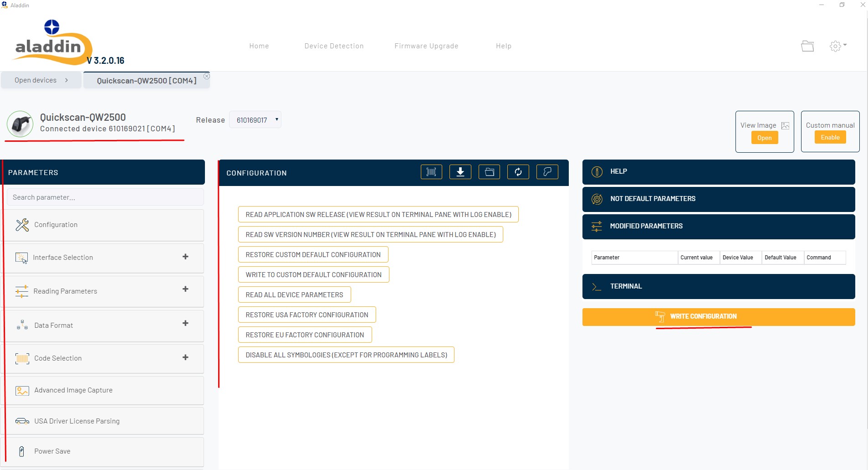Go to the Home menu
This screenshot has width=868, height=470.
259,46
